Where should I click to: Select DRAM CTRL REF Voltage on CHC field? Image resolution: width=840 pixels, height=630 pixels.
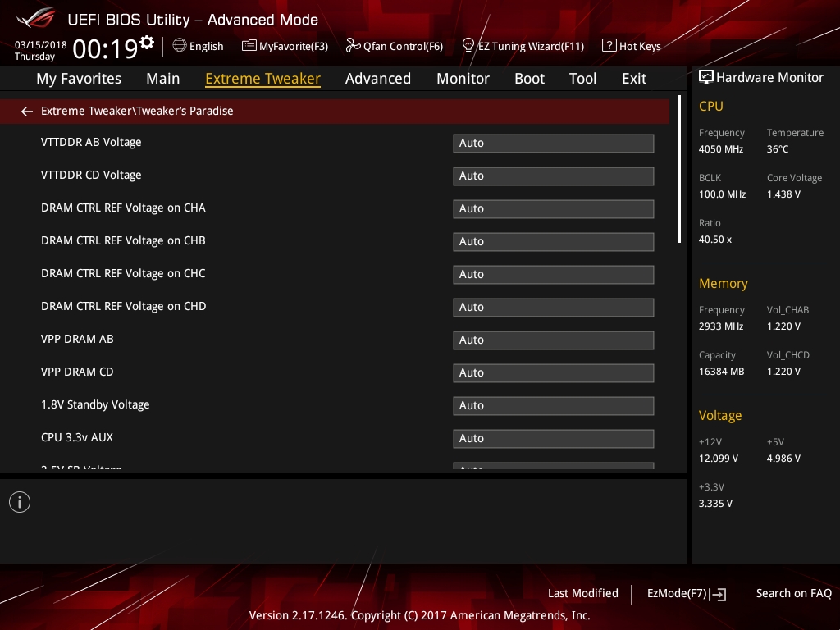tap(554, 275)
